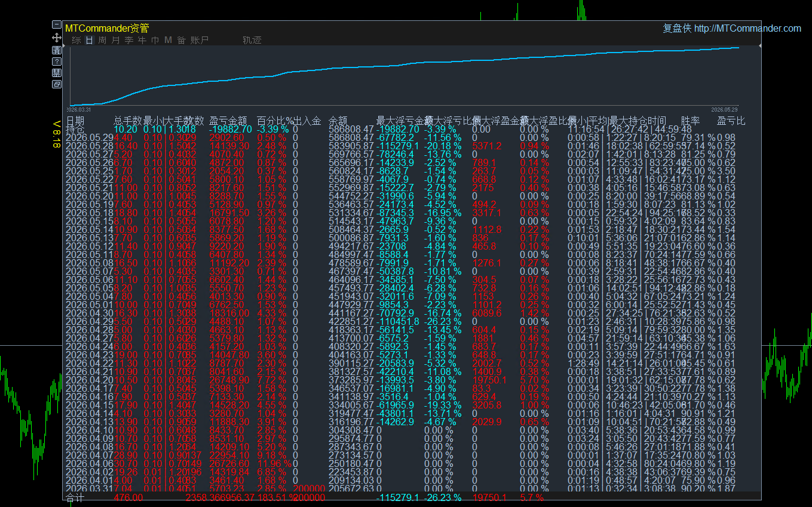Click floating loss percent -20.18 %

[443, 146]
